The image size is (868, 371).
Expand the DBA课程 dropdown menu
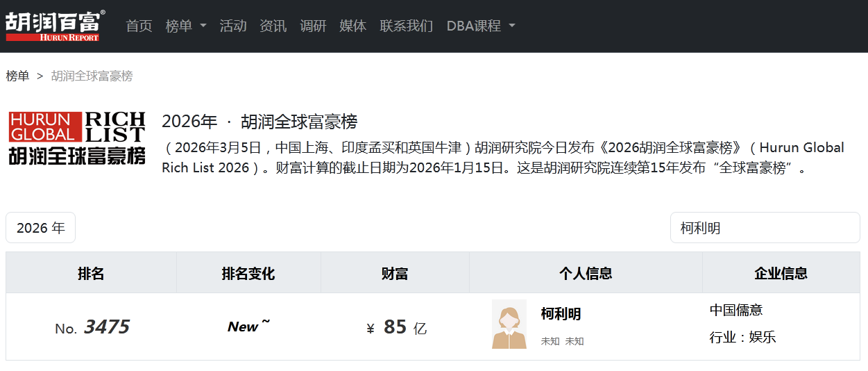click(x=481, y=26)
